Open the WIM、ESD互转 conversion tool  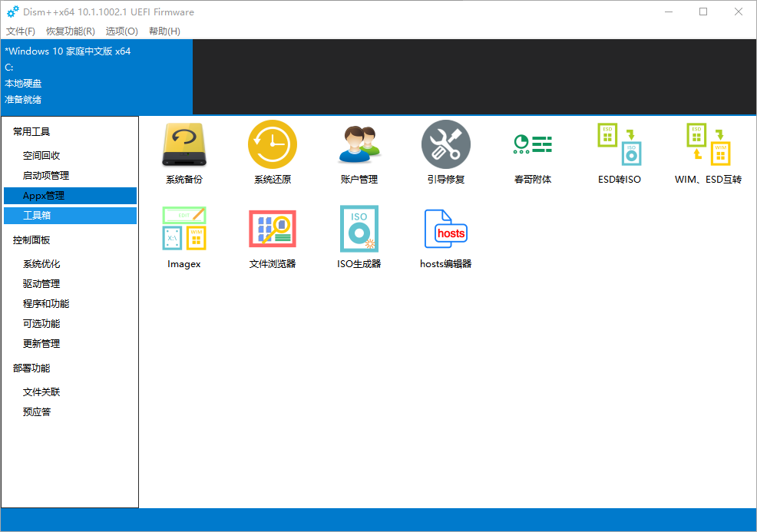(x=708, y=146)
